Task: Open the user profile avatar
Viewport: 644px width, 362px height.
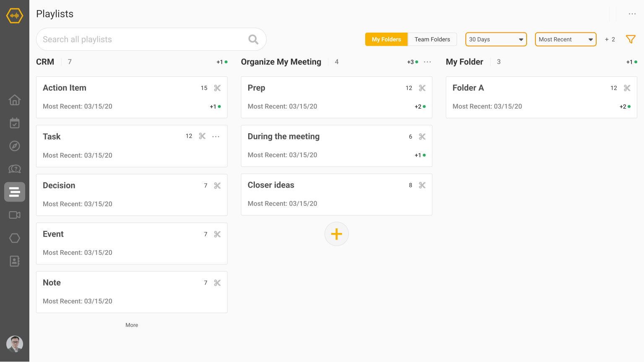Action: click(15, 344)
